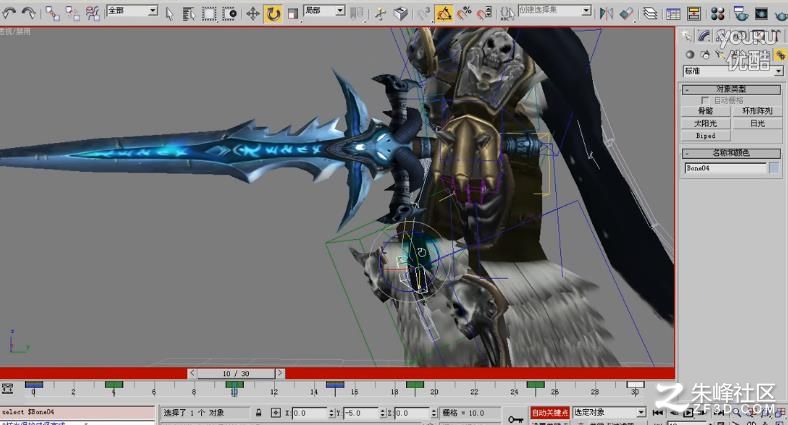
Task: Open the Schematic View
Action: 694,14
